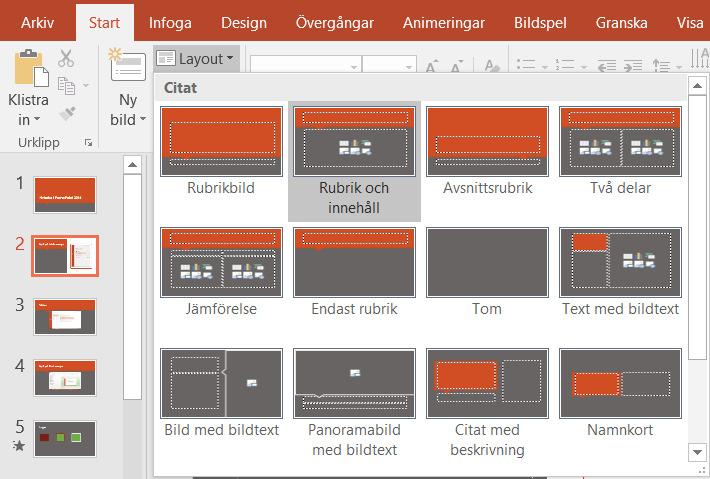Click the line spacing icon

(x=661, y=66)
